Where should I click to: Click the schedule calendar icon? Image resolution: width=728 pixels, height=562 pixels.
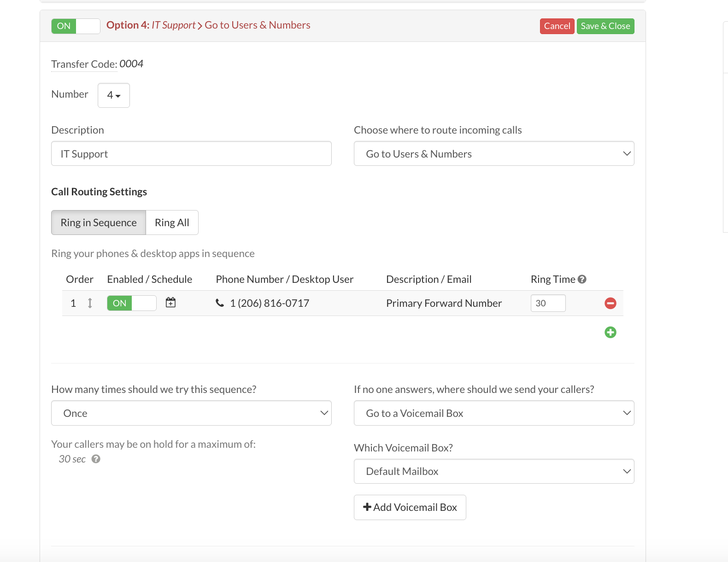point(170,303)
